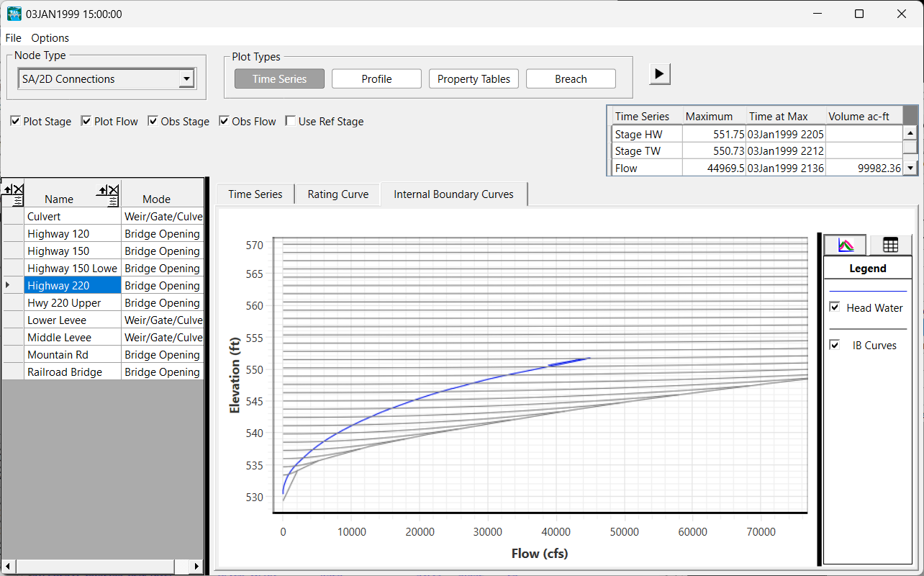This screenshot has width=924, height=576.
Task: Uncheck the Plot Stage checkbox
Action: tap(15, 122)
